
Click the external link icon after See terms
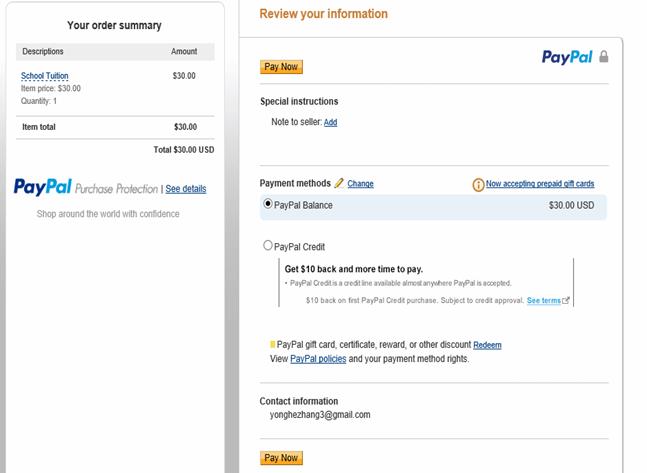click(x=566, y=300)
